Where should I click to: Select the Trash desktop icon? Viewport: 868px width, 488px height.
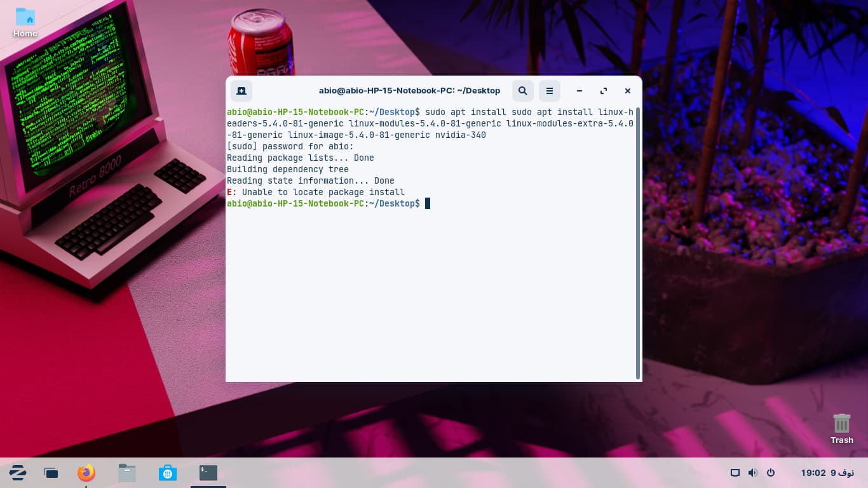click(x=841, y=428)
